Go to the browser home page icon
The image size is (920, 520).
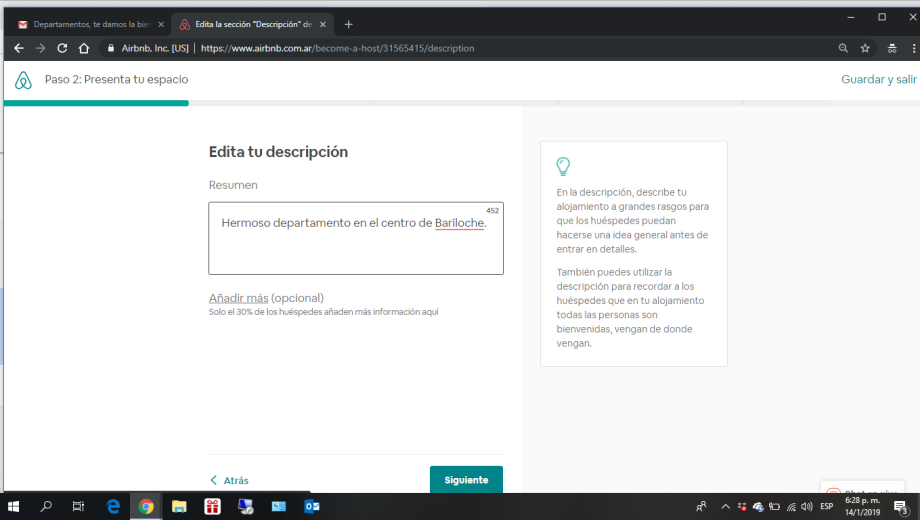pos(84,48)
